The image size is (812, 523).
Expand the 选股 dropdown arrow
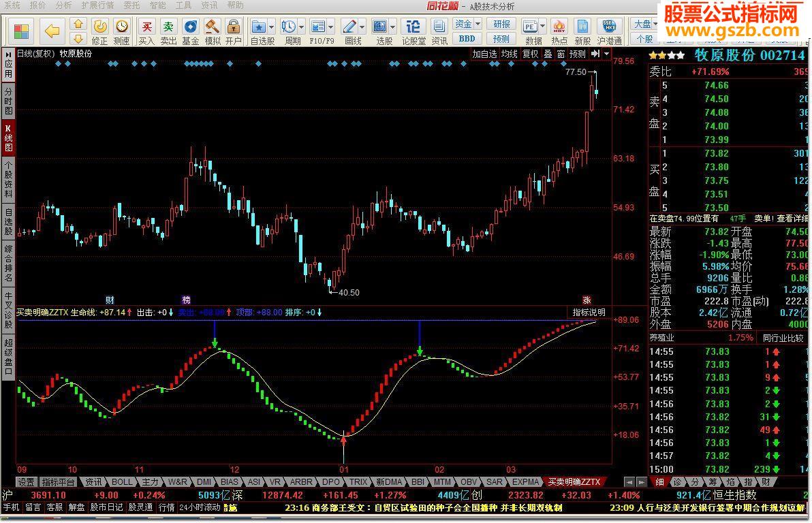(392, 27)
